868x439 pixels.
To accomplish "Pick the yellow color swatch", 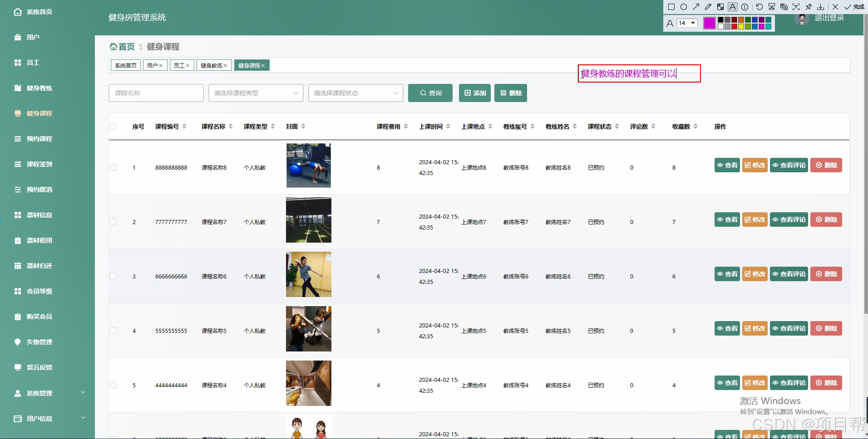I will (x=741, y=26).
